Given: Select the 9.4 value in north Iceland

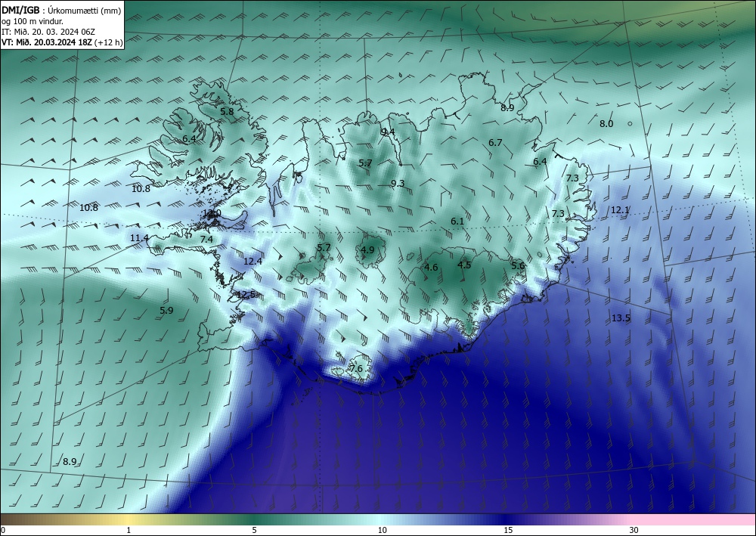Looking at the screenshot, I should coord(388,132).
